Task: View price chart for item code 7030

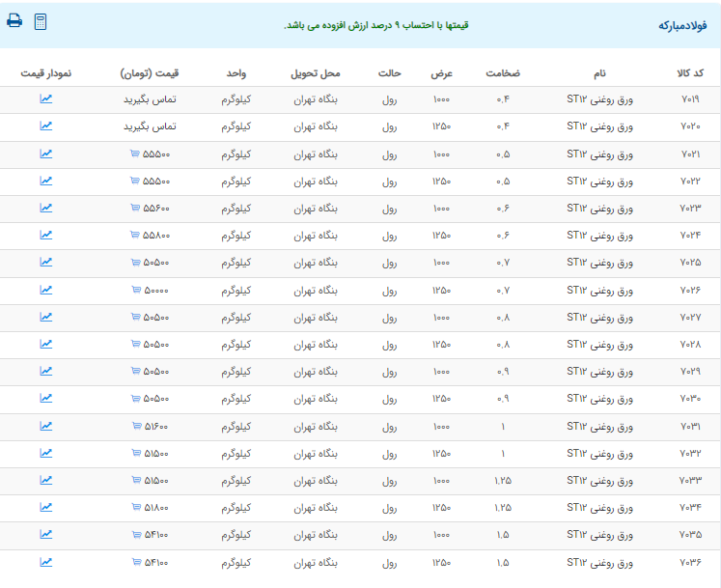Action: tap(46, 398)
